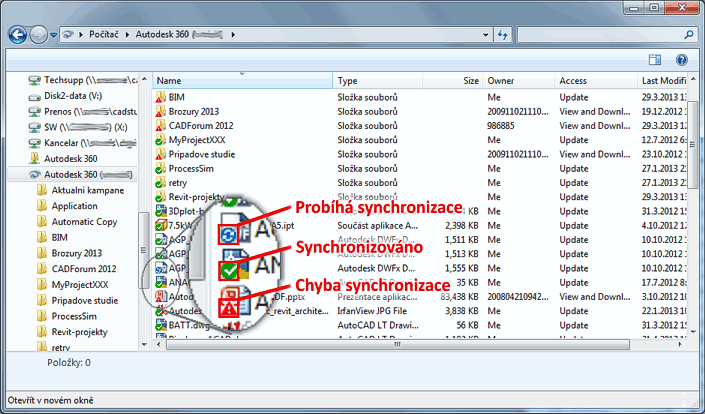Open CADForum 2012 folder in tree
Screen dimensions: 705x414
click(x=77, y=269)
